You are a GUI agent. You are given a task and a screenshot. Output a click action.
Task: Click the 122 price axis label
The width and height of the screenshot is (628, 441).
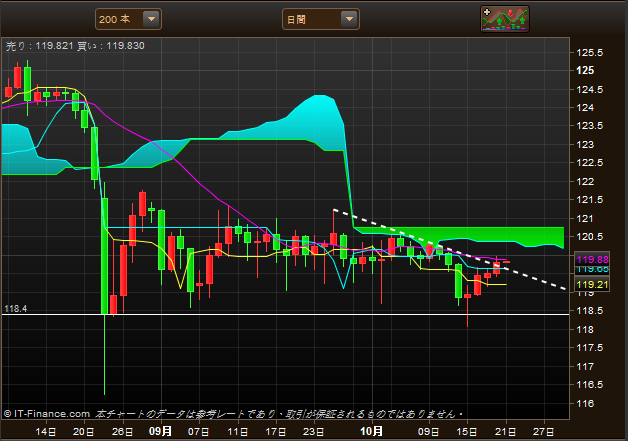(585, 181)
